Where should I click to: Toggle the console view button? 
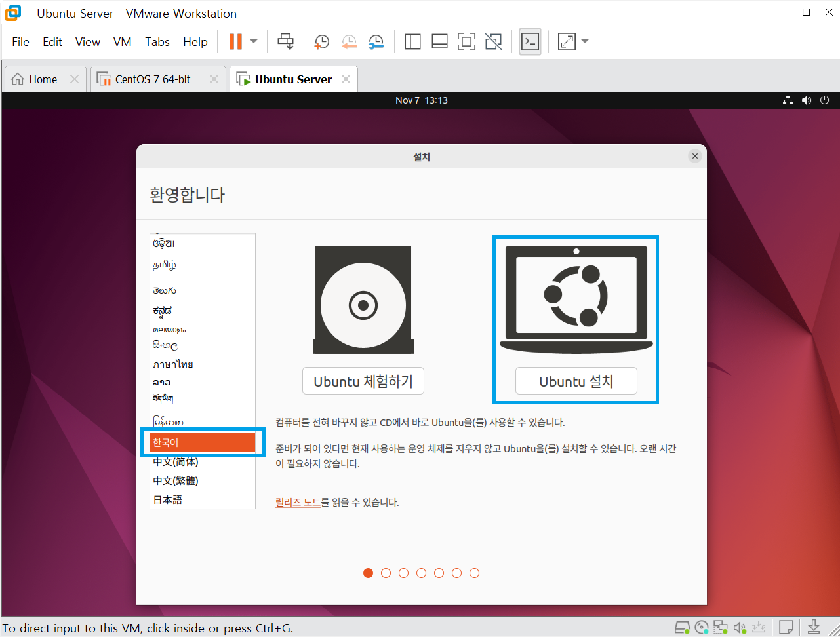[530, 42]
